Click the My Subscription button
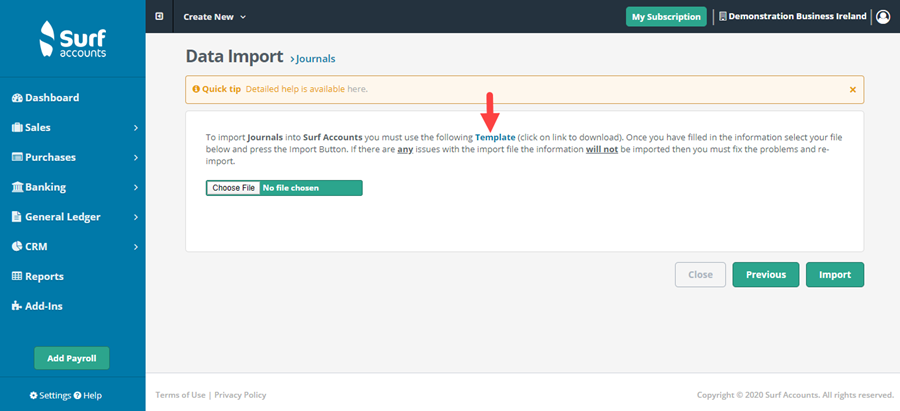The image size is (900, 411). [x=666, y=17]
